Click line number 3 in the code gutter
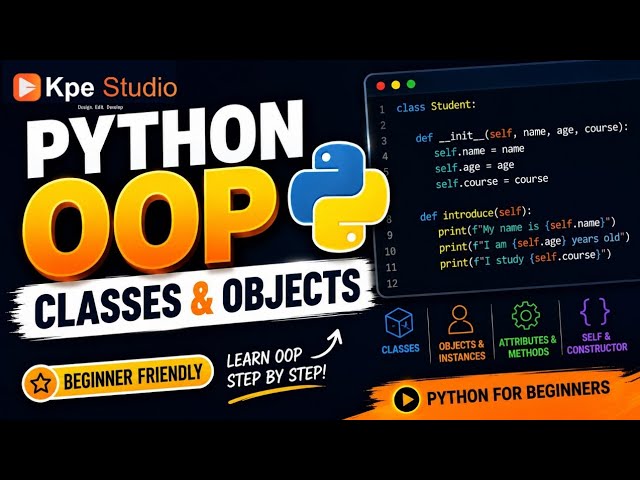Image resolution: width=640 pixels, height=480 pixels. [384, 141]
